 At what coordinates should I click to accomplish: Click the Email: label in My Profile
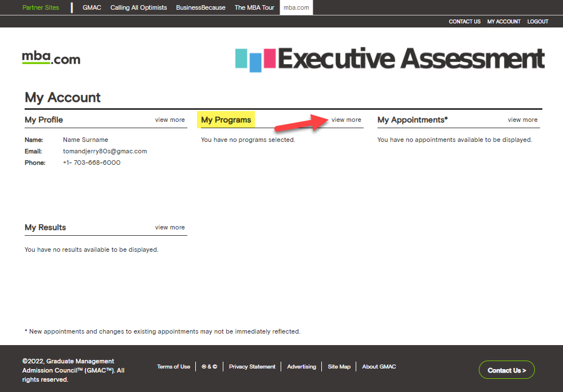(x=33, y=151)
